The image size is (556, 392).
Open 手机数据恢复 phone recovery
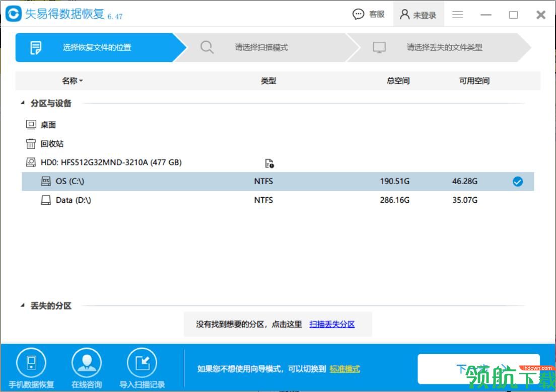point(31,368)
